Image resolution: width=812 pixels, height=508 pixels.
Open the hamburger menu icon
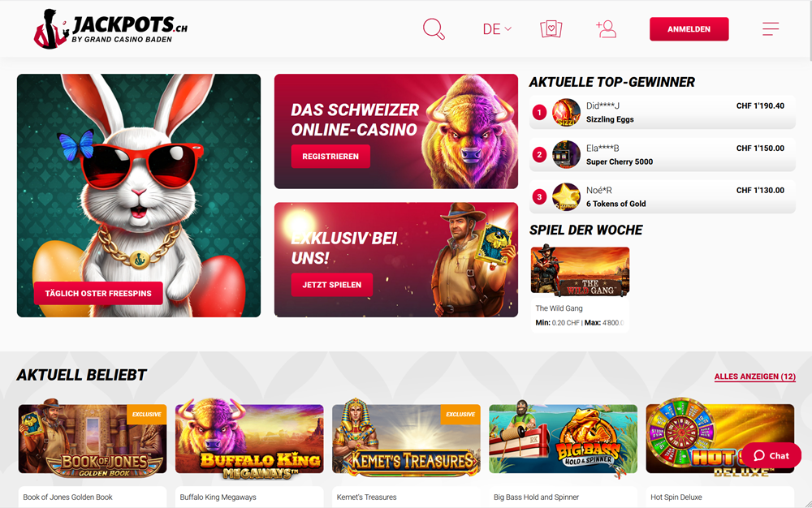point(771,29)
